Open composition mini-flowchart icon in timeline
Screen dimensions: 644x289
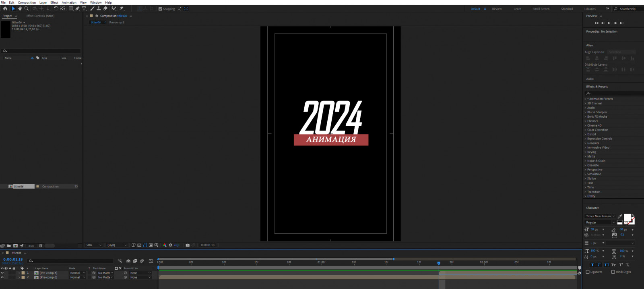coord(120,261)
